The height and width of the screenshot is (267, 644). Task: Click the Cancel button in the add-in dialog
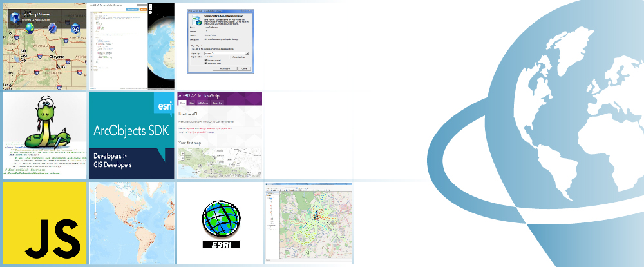(244, 69)
